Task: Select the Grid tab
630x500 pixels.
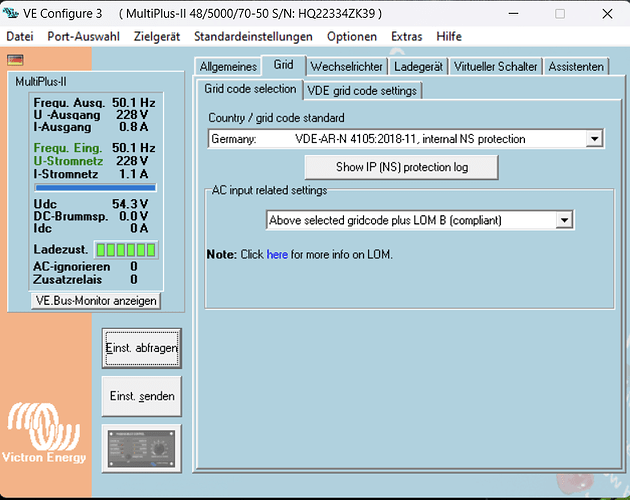Action: (x=284, y=65)
